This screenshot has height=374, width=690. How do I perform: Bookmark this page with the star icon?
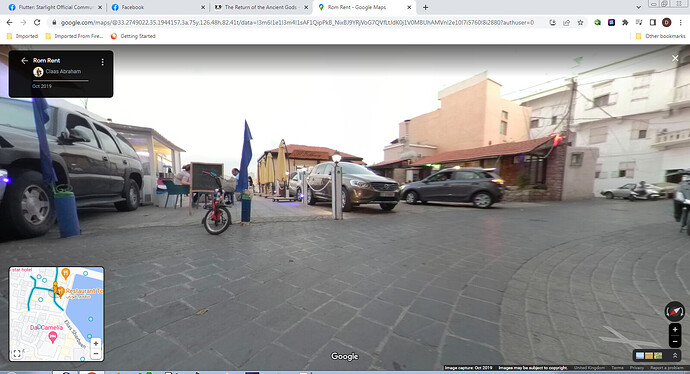580,22
